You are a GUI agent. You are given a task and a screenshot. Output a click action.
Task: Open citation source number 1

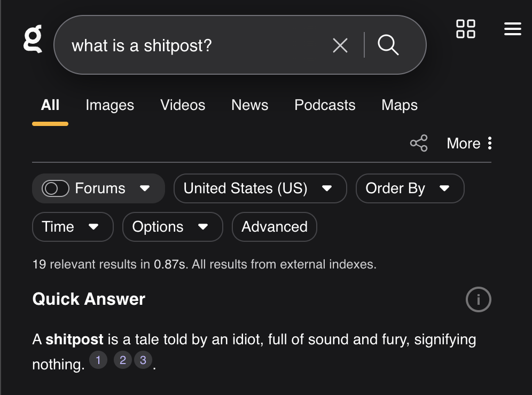pos(98,360)
